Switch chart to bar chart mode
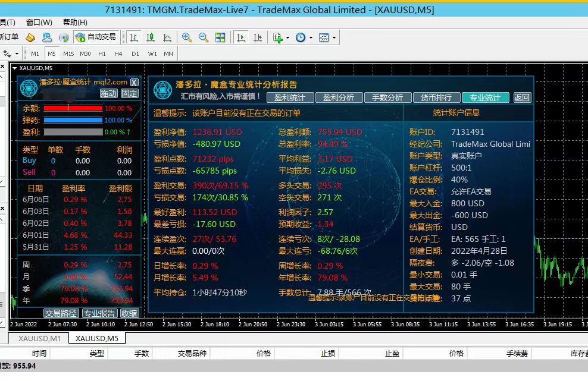The height and width of the screenshot is (381, 588). coord(134,37)
